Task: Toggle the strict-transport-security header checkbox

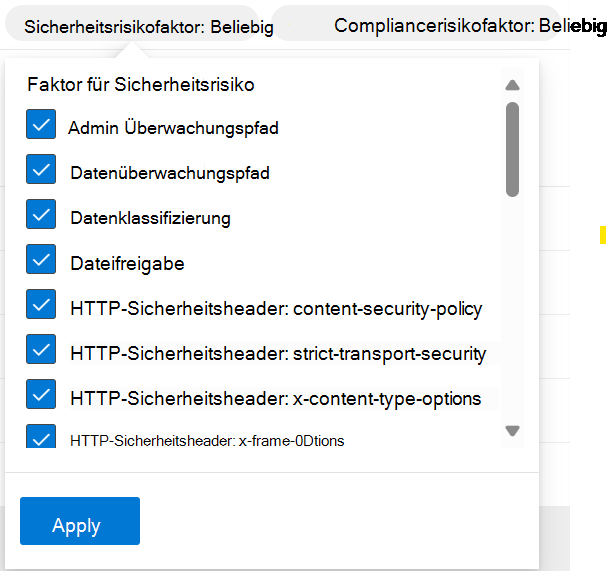Action: tap(41, 351)
